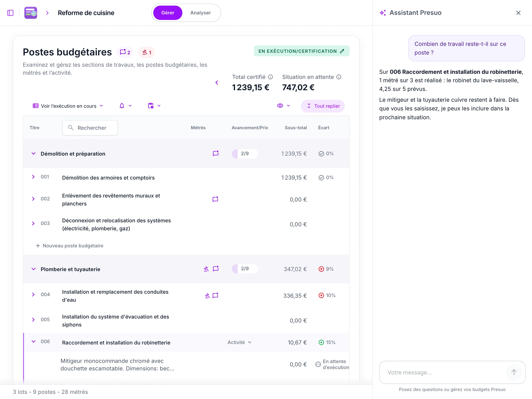
Task: Click the comments badge showing 2
Action: 125,52
